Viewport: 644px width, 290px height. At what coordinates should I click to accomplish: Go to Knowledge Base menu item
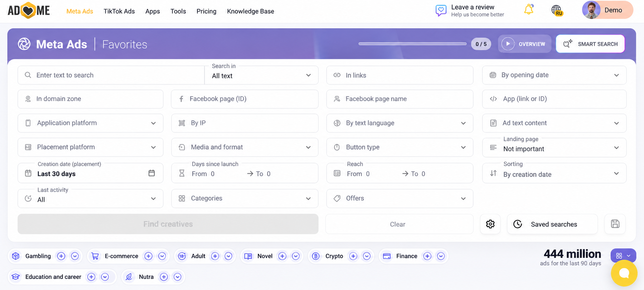[250, 11]
